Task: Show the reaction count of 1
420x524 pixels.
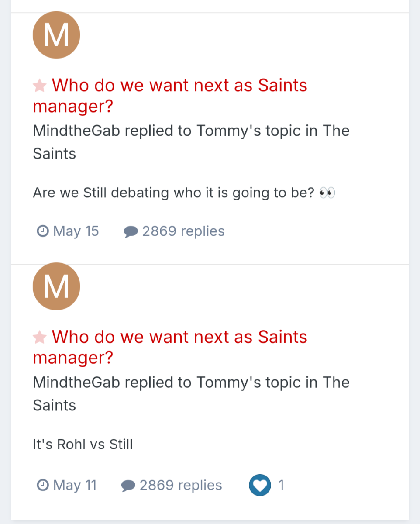Action: [281, 485]
